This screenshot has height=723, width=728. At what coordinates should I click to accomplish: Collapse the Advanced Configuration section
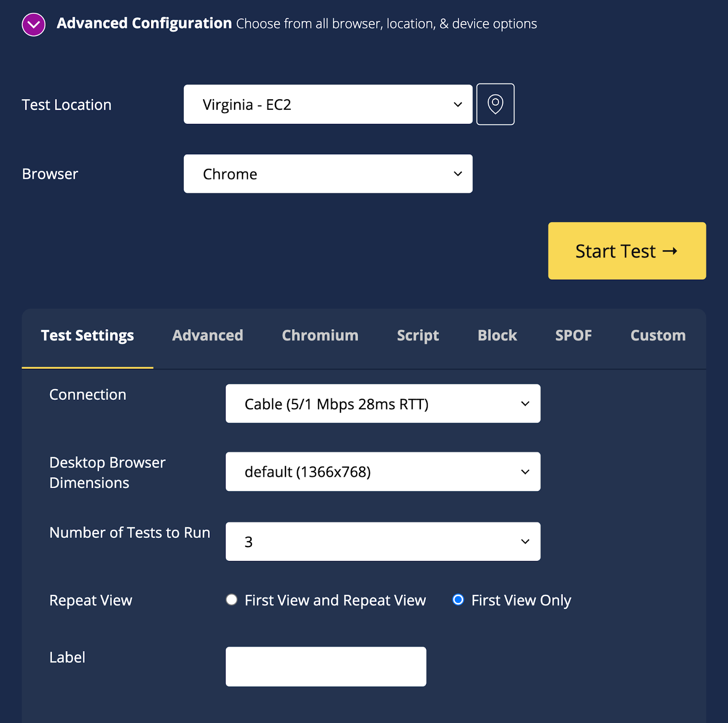34,24
